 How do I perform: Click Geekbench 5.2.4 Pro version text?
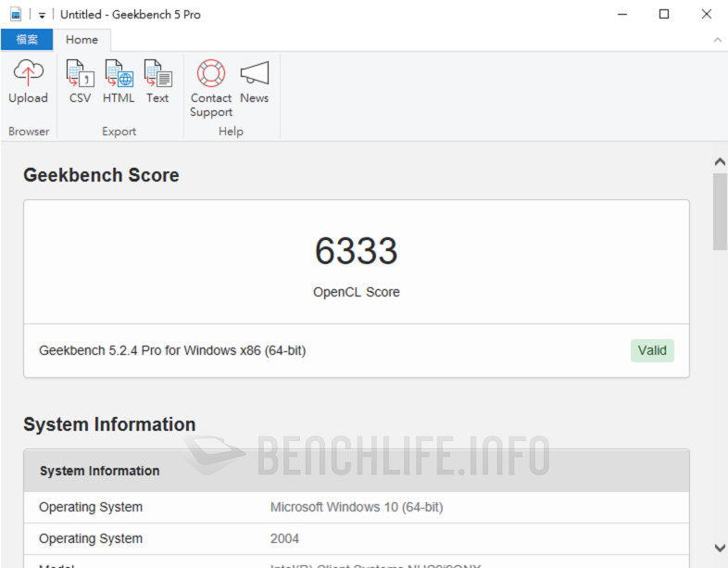coord(172,350)
